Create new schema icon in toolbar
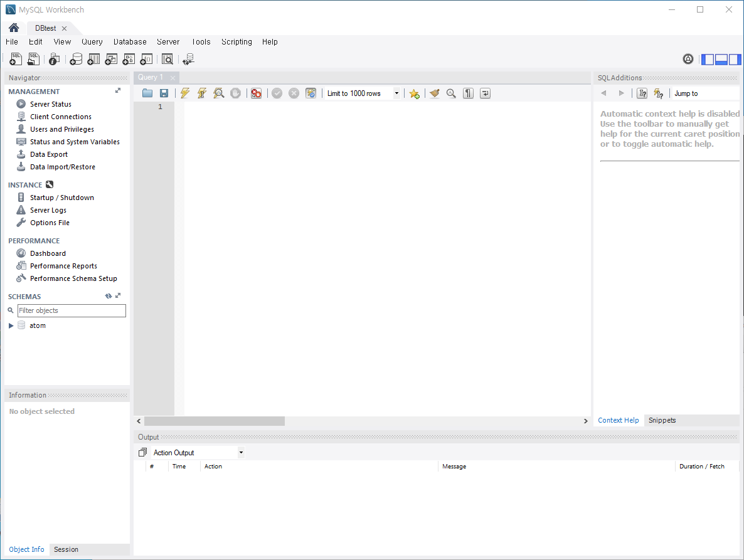 click(76, 59)
